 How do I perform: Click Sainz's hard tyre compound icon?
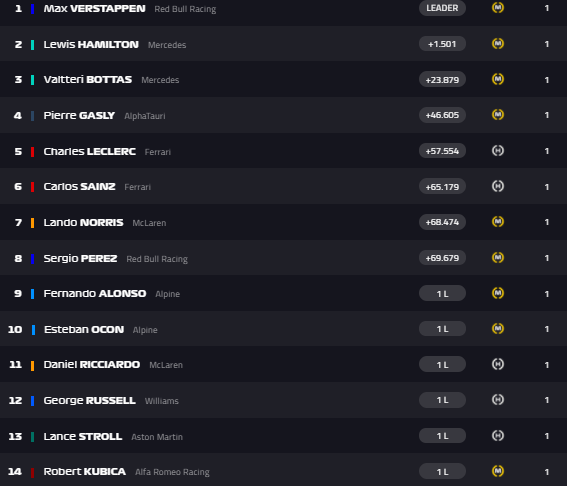(x=498, y=186)
